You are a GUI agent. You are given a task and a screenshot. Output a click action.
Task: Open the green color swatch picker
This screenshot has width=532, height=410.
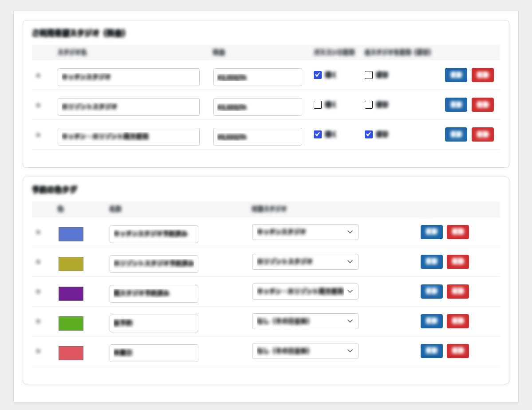[71, 323]
